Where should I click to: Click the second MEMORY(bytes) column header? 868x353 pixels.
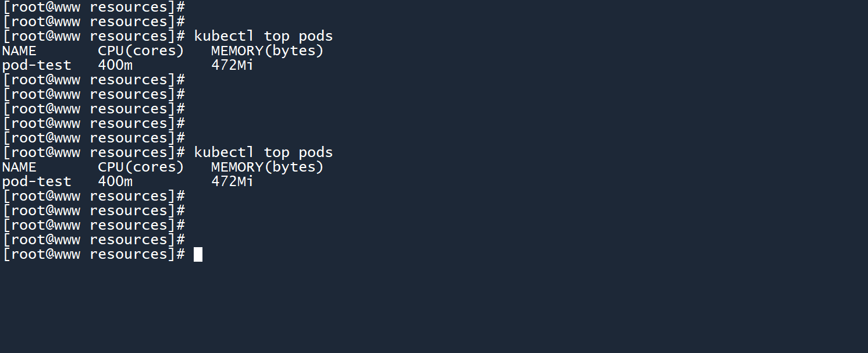[x=267, y=167]
